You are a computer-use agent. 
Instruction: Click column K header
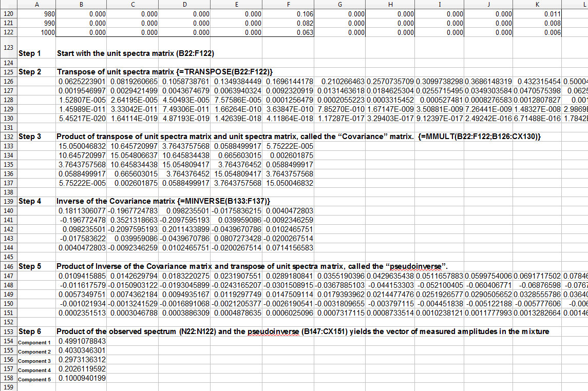click(537, 5)
